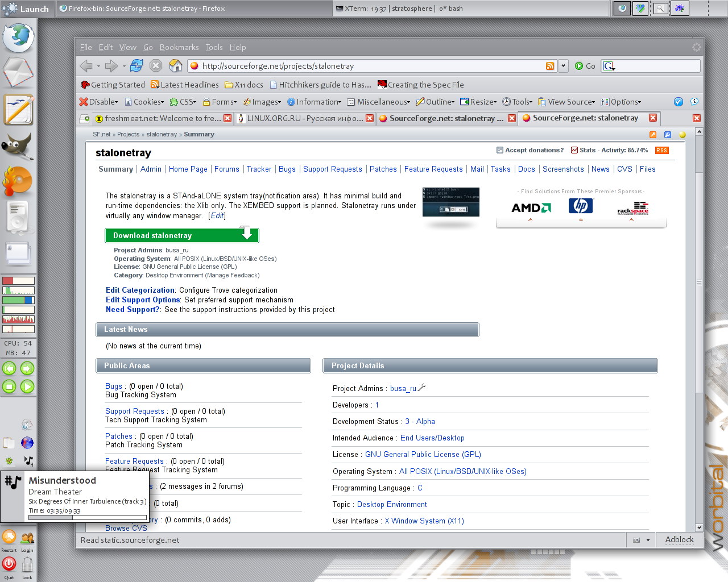The image size is (728, 582).
Task: Click the wrench icon next to busa_ru
Action: click(422, 388)
